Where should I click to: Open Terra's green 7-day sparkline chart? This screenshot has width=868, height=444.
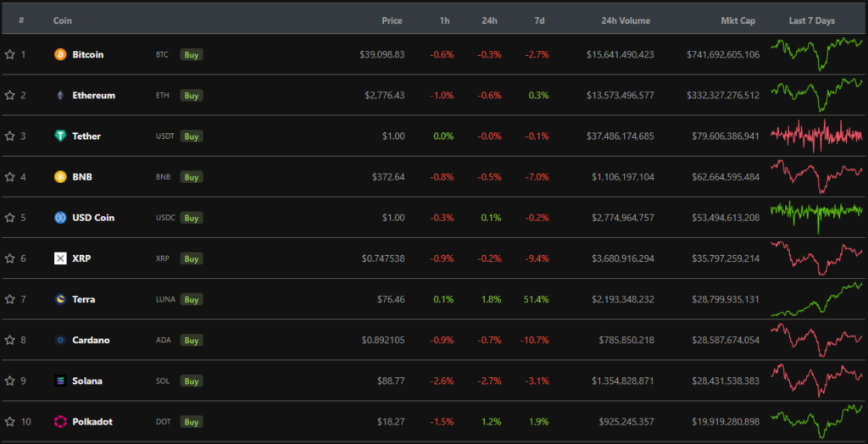tap(816, 299)
